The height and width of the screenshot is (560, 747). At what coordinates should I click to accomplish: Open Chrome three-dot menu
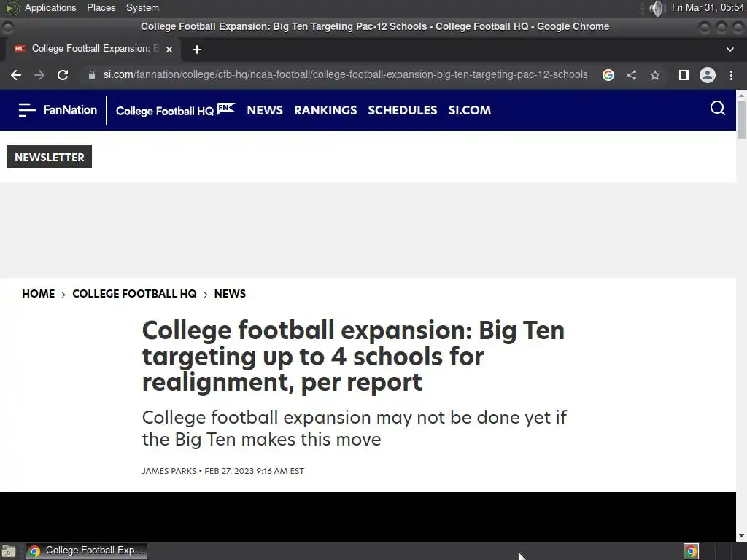pos(731,75)
